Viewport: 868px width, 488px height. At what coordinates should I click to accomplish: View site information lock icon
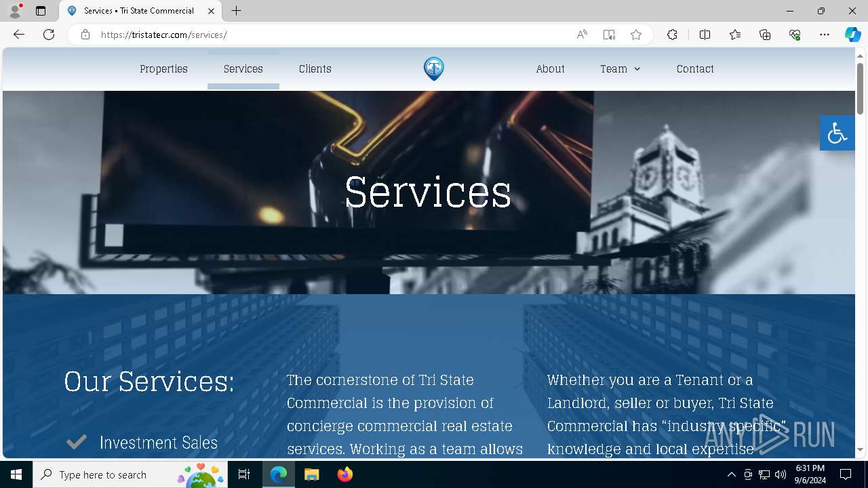pos(85,35)
